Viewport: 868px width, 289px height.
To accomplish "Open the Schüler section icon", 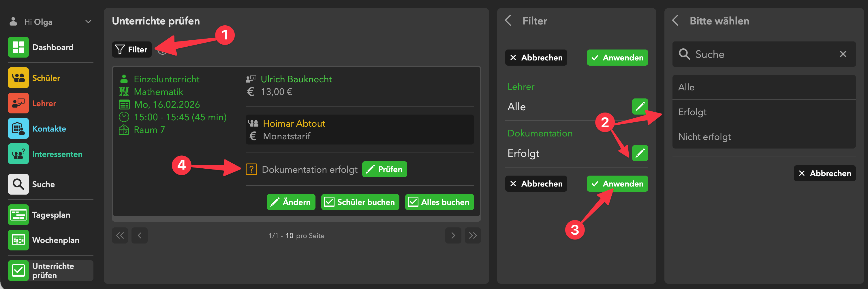I will pyautogui.click(x=18, y=78).
